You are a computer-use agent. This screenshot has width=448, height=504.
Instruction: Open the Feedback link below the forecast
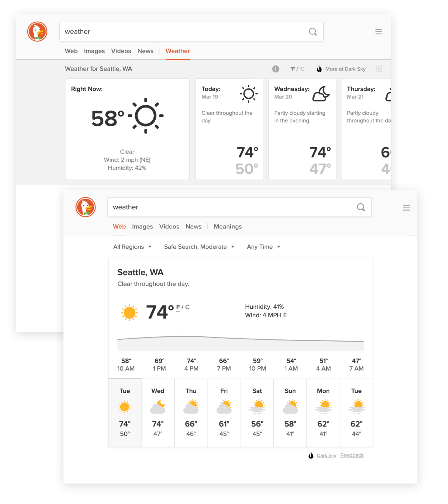pos(352,455)
